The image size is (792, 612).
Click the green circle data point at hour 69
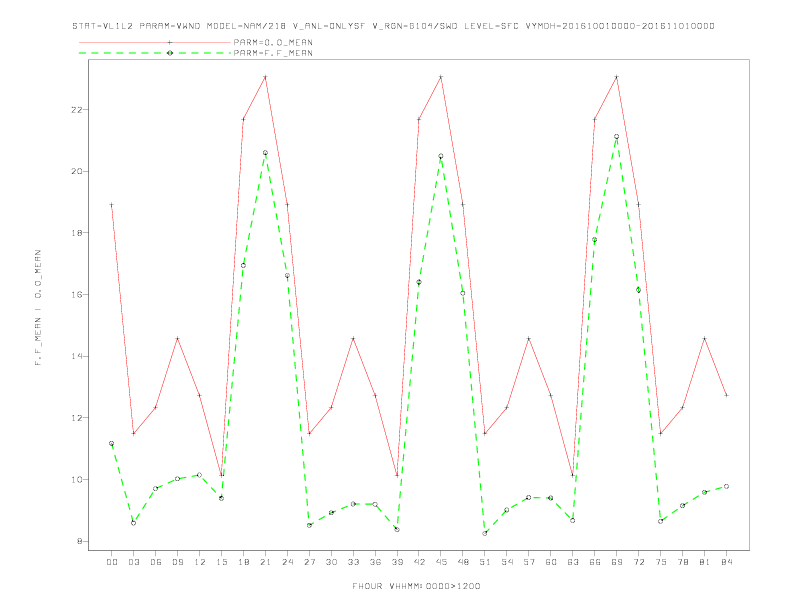[x=617, y=137]
